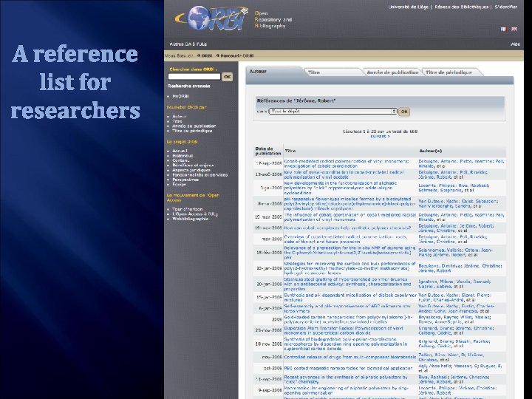532x399 pixels.
Task: Open the Réseau des Bibliothèques header link
Action: 462,7
